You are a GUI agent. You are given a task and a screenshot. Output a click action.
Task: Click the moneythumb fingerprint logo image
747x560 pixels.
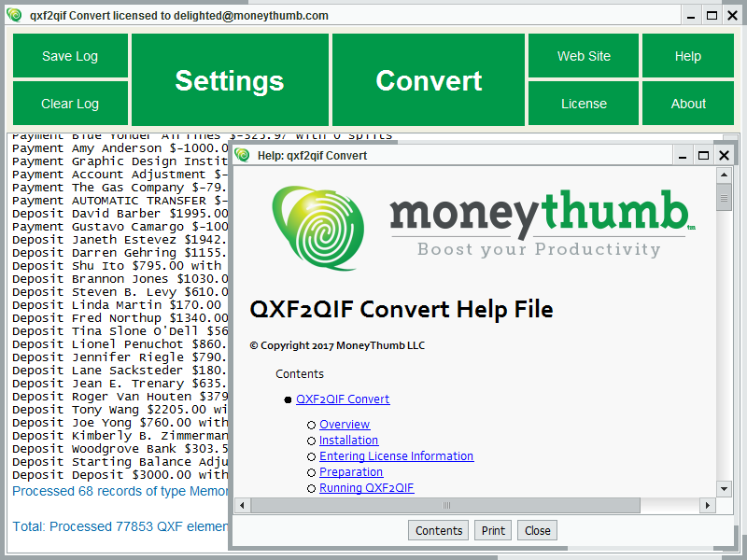click(x=317, y=228)
